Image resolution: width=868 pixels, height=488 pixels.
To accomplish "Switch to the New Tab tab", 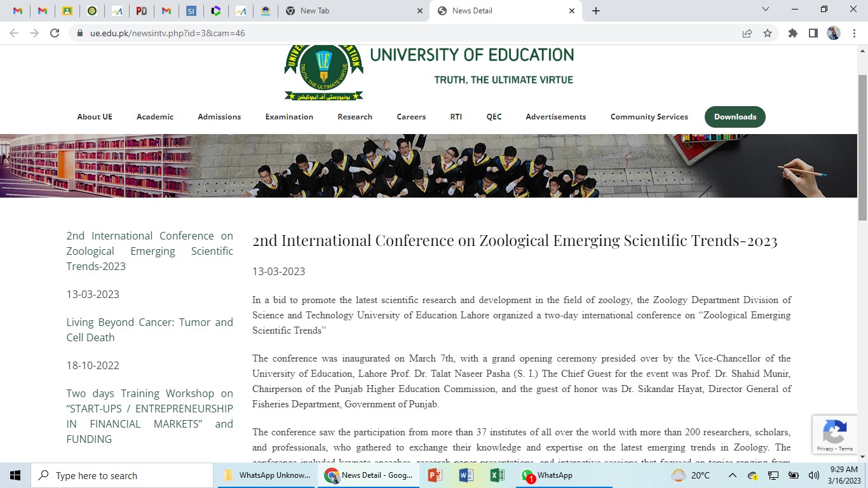I will pos(353,11).
